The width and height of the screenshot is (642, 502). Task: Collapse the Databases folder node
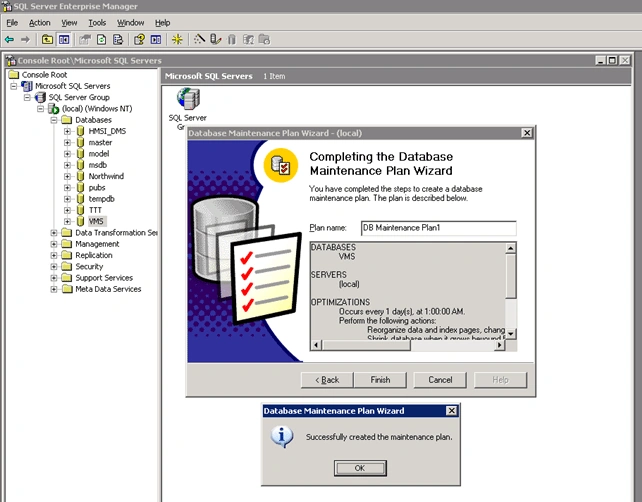click(54, 120)
